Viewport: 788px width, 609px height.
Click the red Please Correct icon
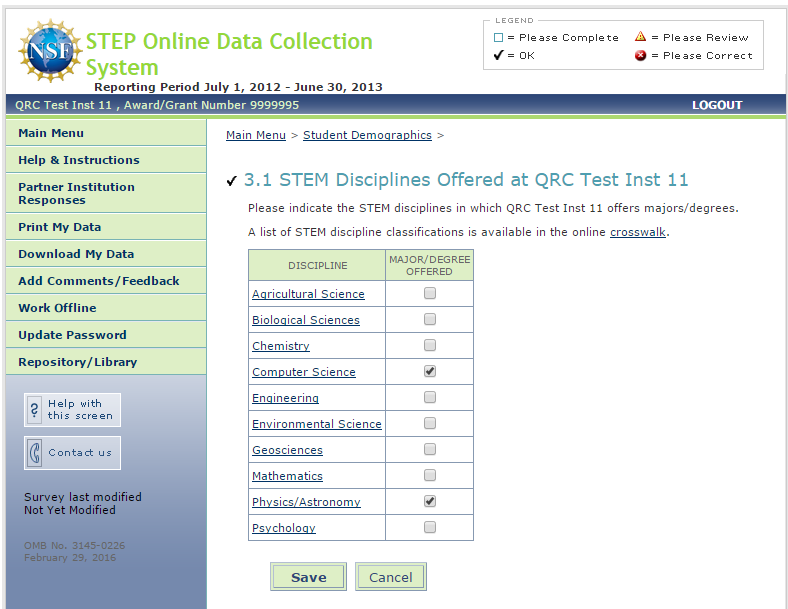tap(640, 55)
